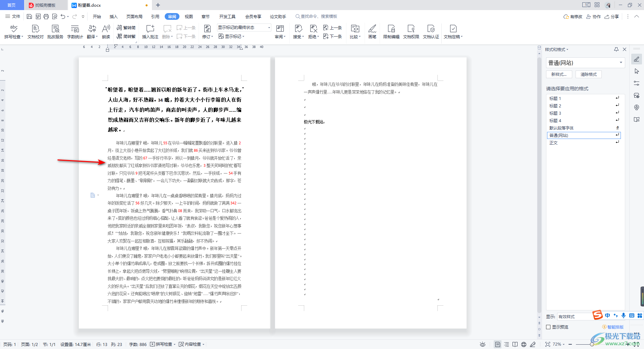The height and width of the screenshot is (349, 644).
Task: Click the 有修改 status button
Action: coord(573,16)
